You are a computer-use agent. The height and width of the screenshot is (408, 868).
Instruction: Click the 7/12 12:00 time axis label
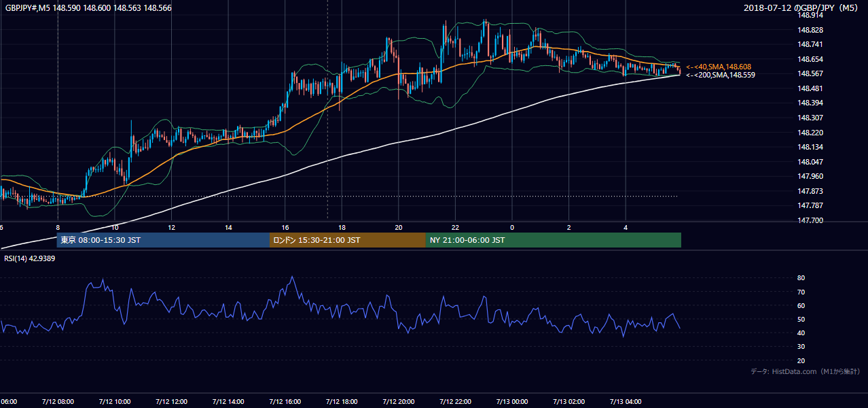pos(171,401)
